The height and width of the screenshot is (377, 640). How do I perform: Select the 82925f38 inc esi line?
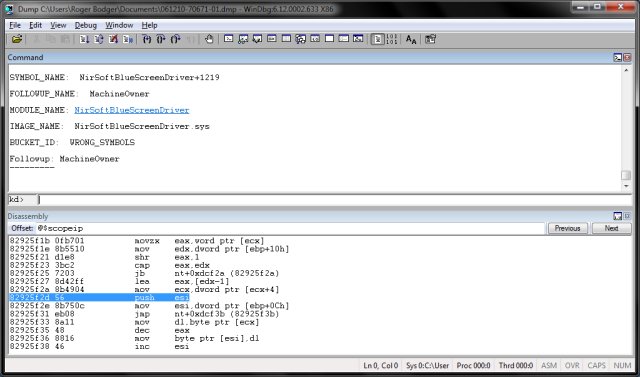pyautogui.click(x=99, y=346)
